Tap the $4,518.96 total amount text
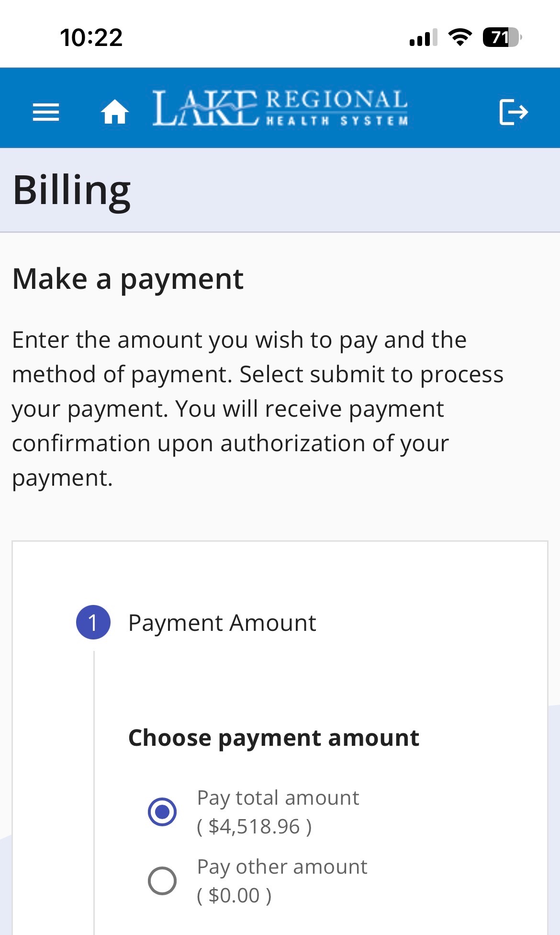The image size is (560, 935). click(254, 827)
